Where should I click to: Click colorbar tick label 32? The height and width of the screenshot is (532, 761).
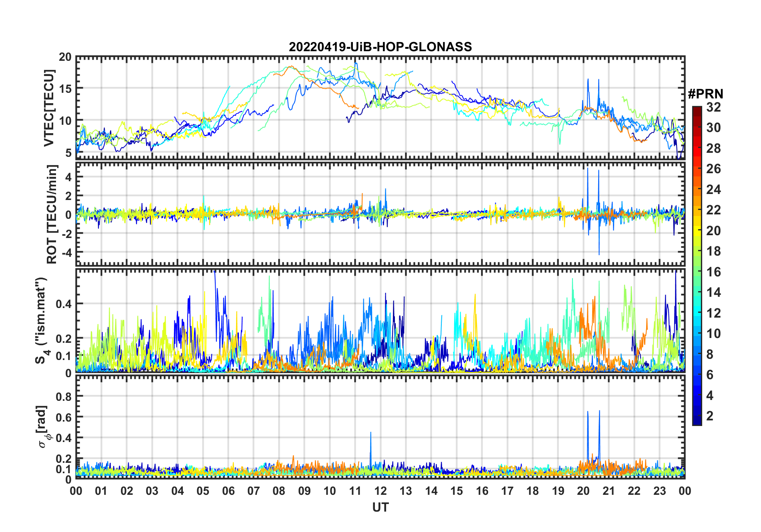point(713,107)
